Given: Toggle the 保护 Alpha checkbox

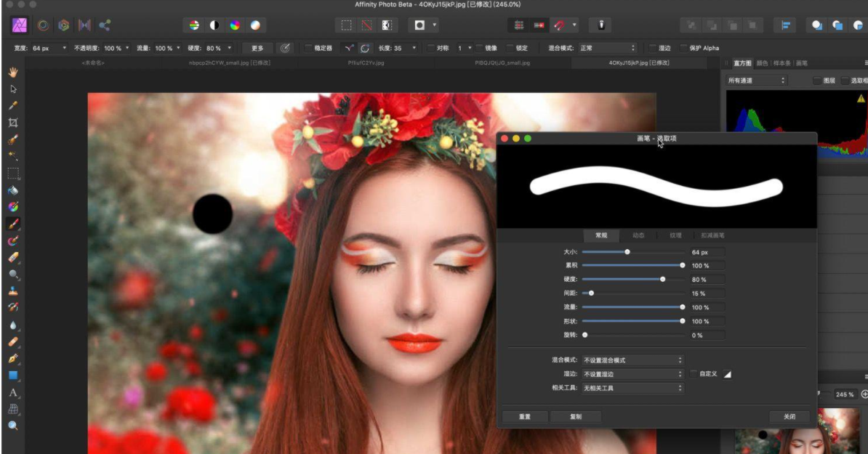Looking at the screenshot, I should pyautogui.click(x=683, y=48).
